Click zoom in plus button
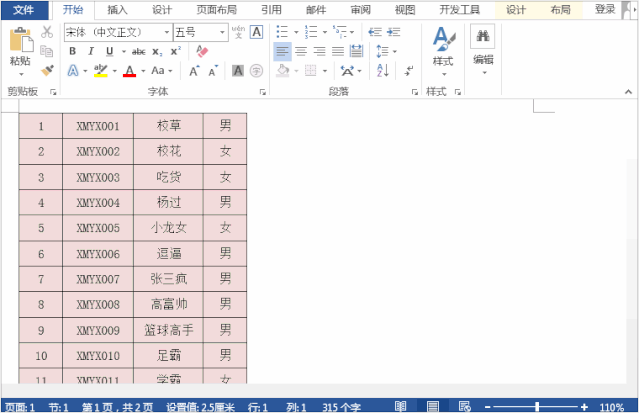The image size is (639, 413). (584, 406)
